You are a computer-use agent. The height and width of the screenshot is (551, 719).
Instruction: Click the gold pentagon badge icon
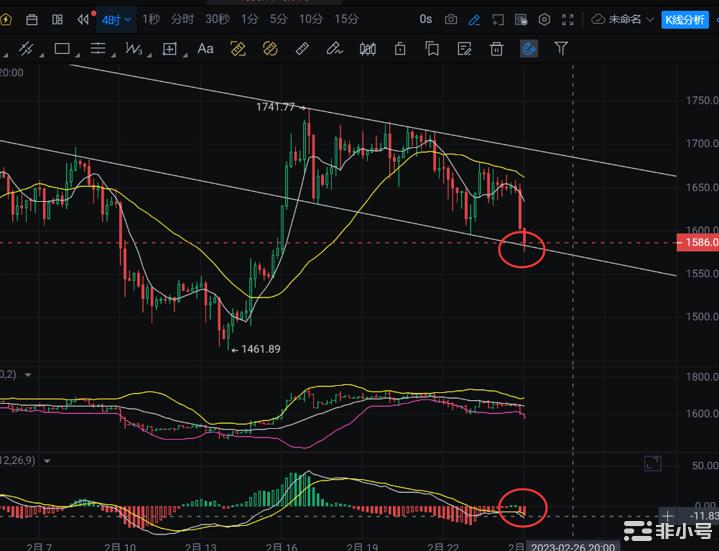[x=4, y=20]
